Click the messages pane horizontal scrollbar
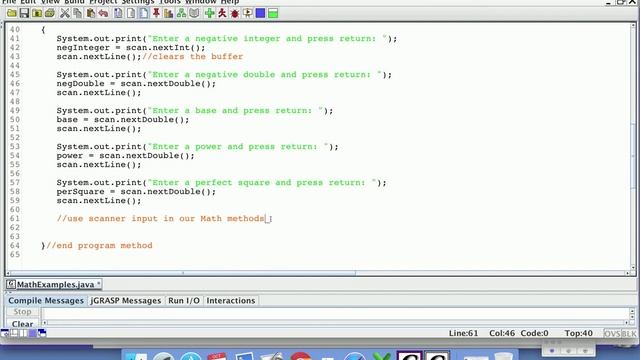 point(336,323)
